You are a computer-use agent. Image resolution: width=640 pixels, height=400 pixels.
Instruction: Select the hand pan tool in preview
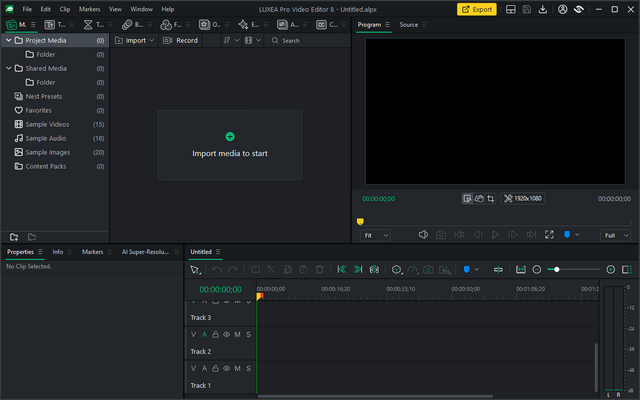pos(479,199)
